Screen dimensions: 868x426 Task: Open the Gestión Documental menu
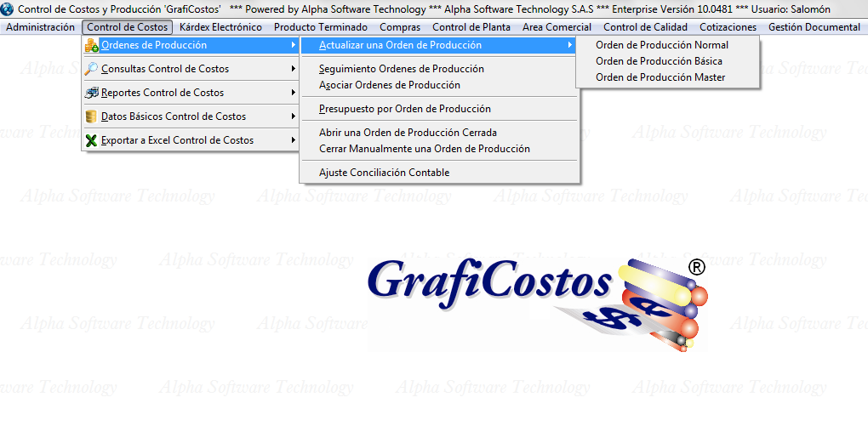814,27
